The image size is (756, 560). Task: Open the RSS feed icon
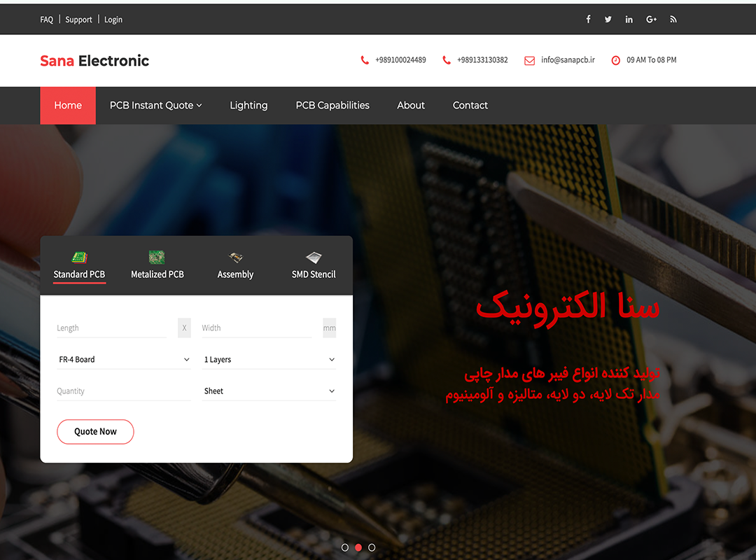(673, 20)
